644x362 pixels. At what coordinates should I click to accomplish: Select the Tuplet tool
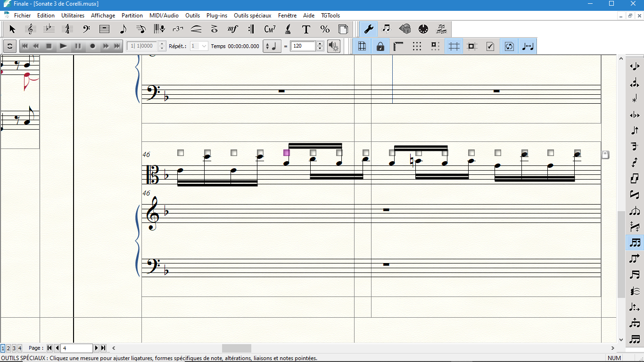tap(178, 29)
